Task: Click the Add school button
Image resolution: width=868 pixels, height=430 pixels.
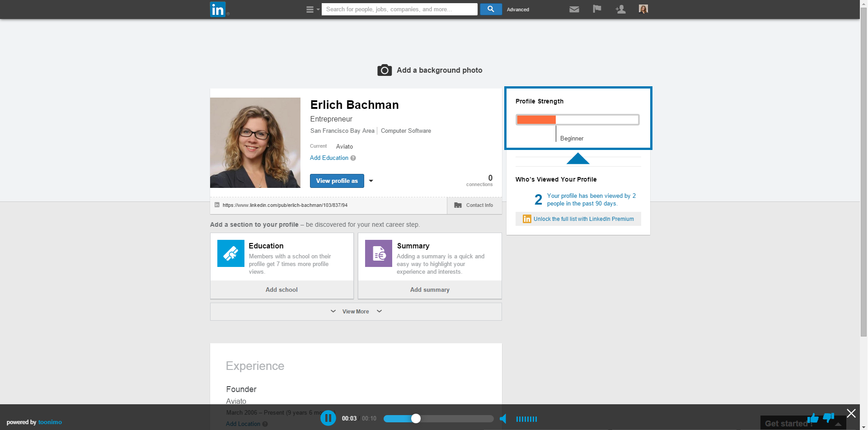Action: point(282,290)
